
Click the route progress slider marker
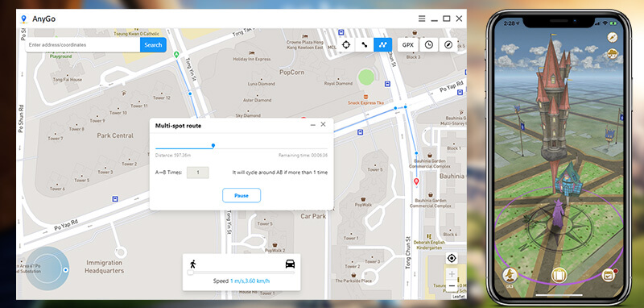[213, 146]
